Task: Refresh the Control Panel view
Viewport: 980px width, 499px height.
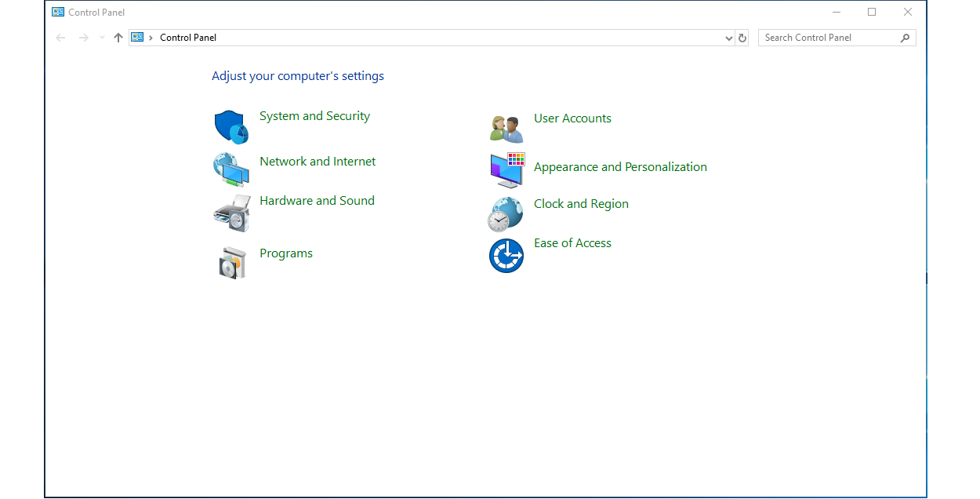Action: click(x=742, y=37)
